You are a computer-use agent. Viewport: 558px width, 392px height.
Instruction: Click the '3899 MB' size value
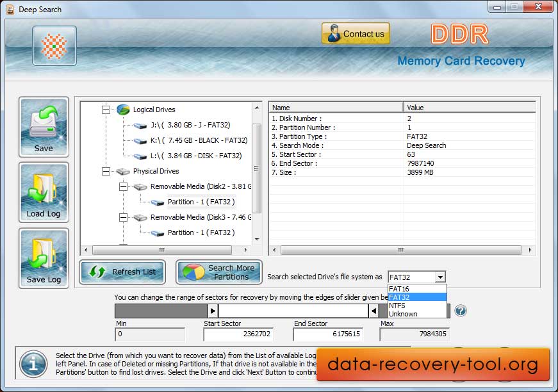420,172
